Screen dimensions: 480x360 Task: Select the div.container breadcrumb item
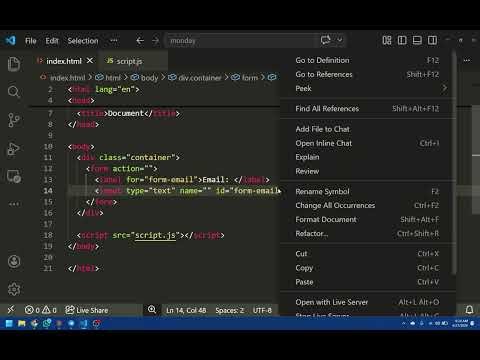pos(199,78)
